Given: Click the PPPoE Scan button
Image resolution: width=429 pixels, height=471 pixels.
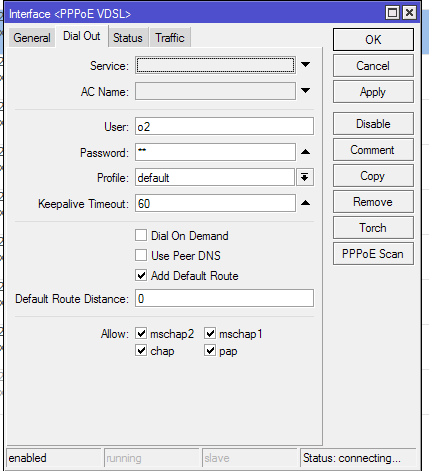Looking at the screenshot, I should tap(373, 254).
